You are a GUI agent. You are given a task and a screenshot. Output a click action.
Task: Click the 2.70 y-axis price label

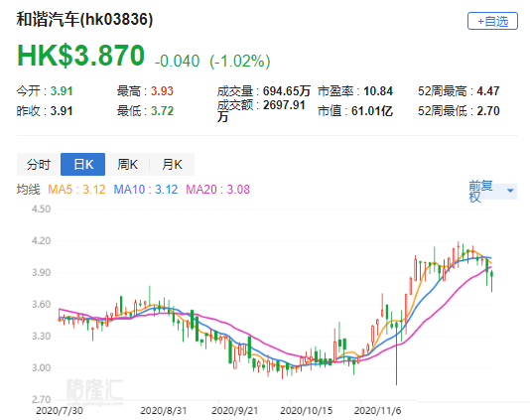click(41, 399)
